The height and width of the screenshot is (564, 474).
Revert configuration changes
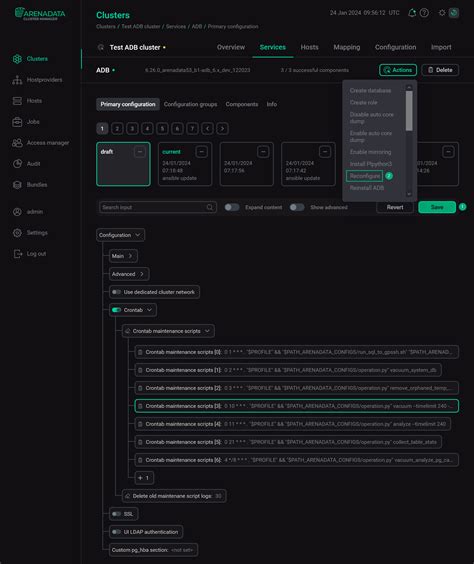point(395,207)
